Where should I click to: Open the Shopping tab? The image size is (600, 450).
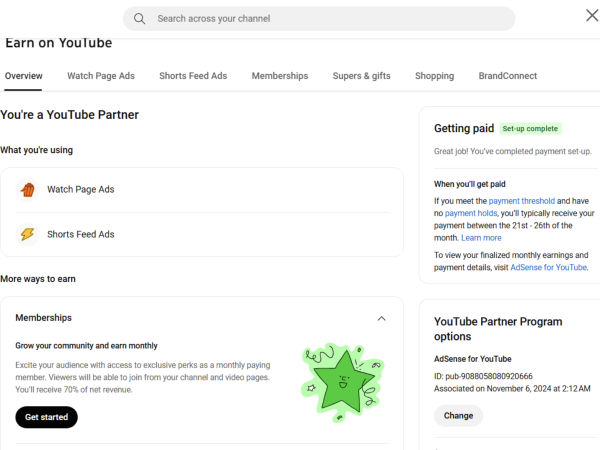434,76
